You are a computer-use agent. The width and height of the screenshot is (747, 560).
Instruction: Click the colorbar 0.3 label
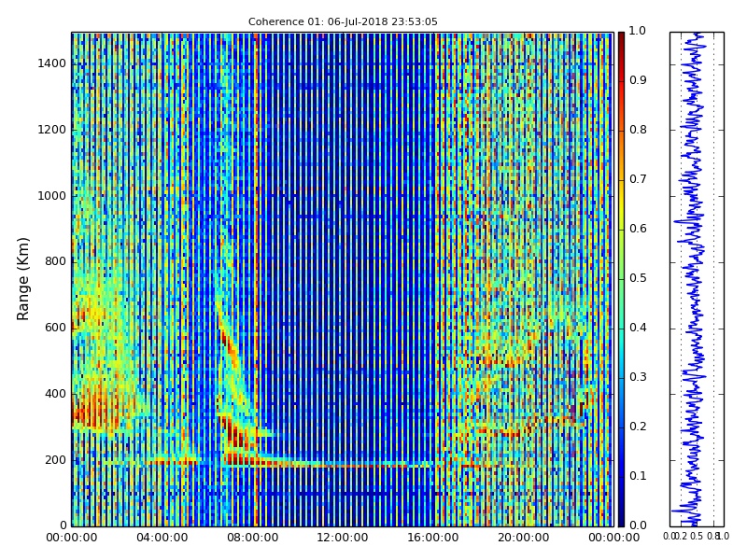[x=638, y=377]
